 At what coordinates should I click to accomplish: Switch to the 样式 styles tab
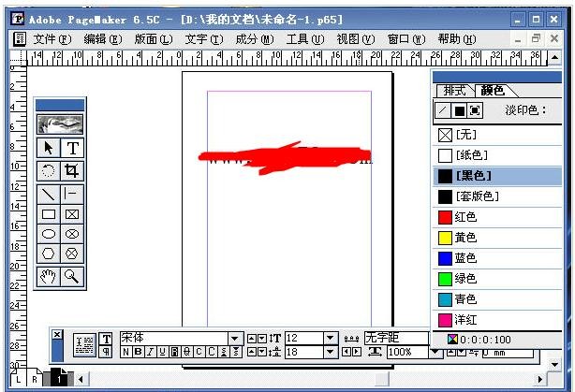click(x=455, y=91)
